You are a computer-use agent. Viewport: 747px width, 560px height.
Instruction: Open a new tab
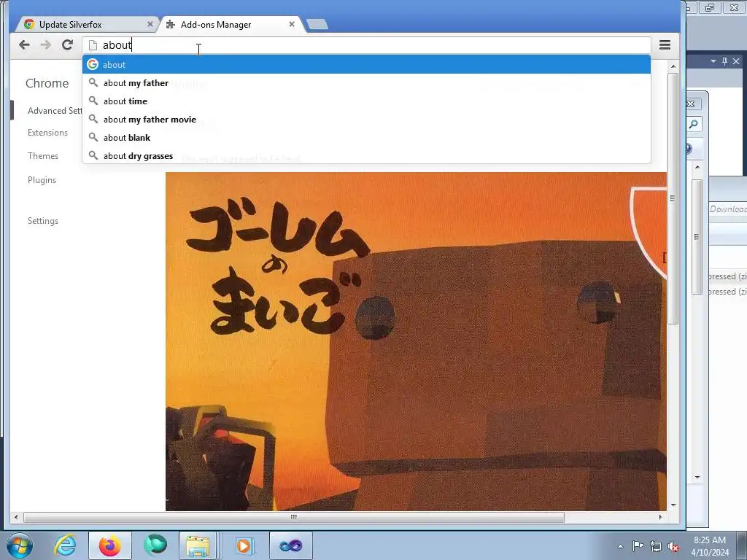[317, 24]
